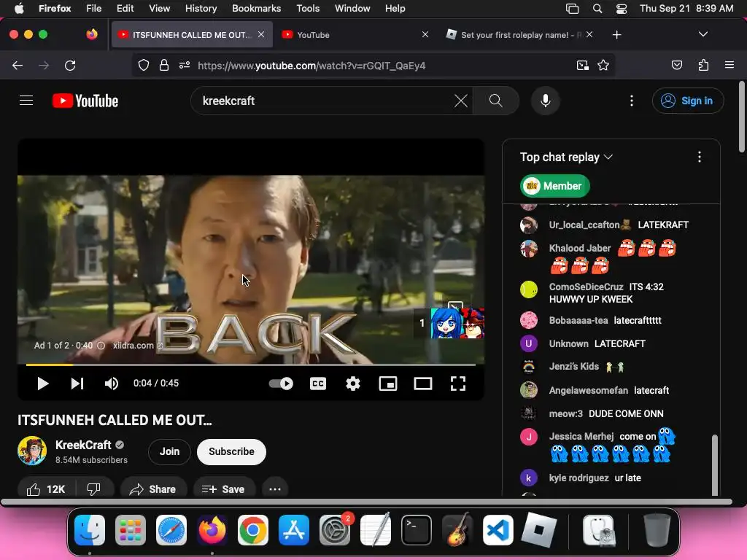Go back with the browser back arrow
747x560 pixels.
(x=18, y=65)
